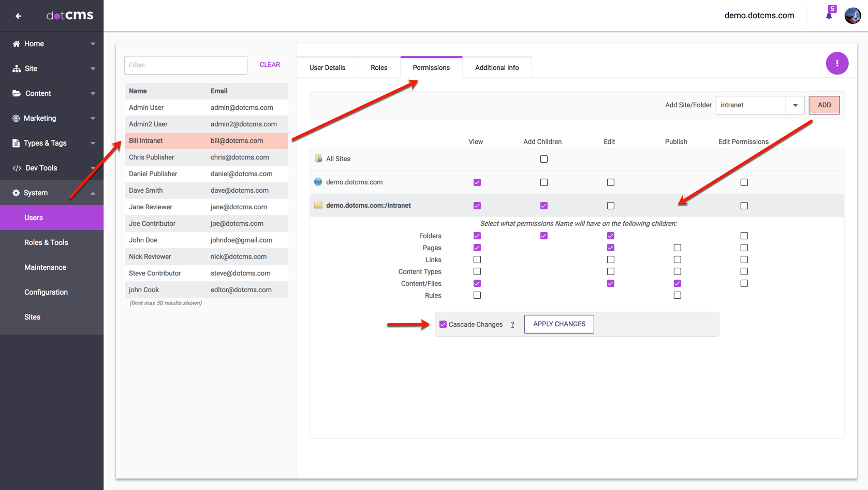Check Publish permission for Pages
Screen dimensions: 868x490
click(677, 248)
